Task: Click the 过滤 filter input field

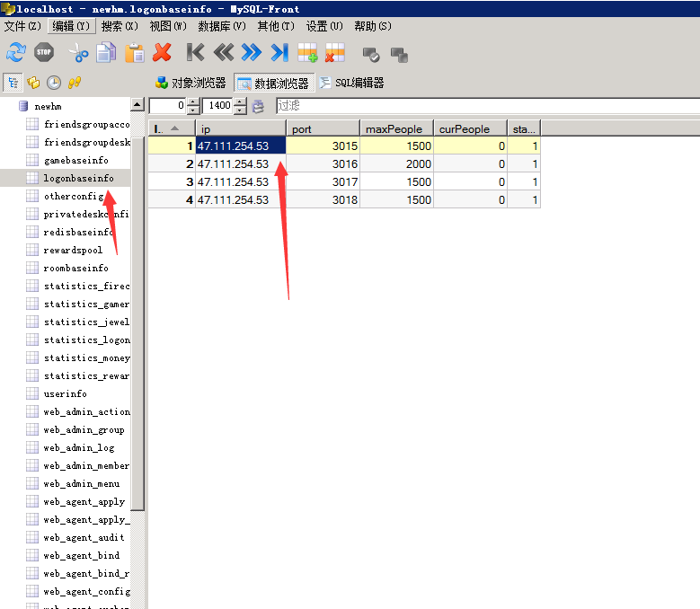Action: [485, 106]
